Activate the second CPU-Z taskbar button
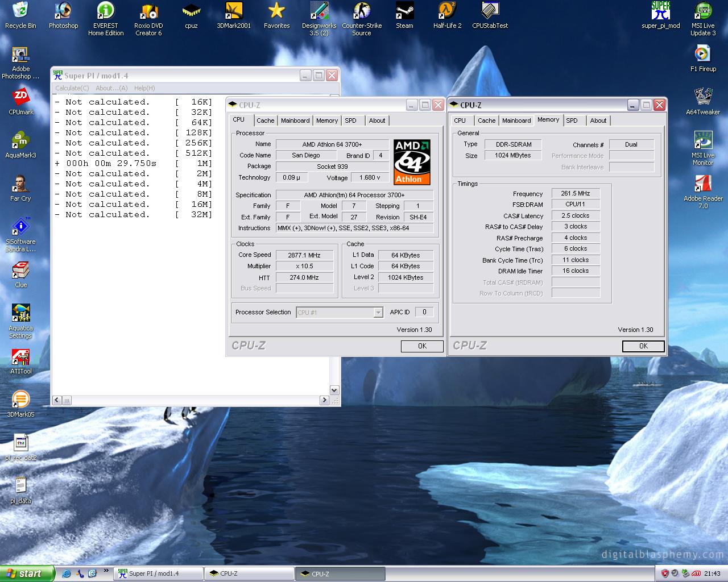The height and width of the screenshot is (582, 728). [340, 573]
